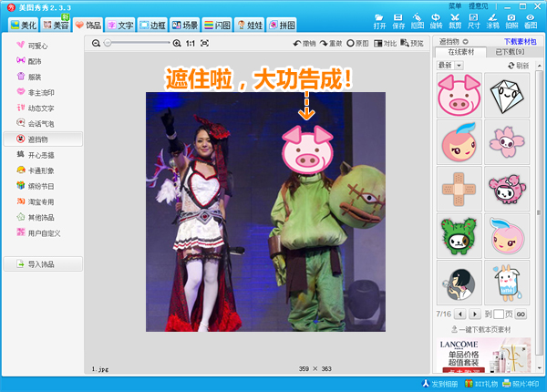Toggle 预览 (preview) mode
547x392 pixels.
[x=410, y=43]
